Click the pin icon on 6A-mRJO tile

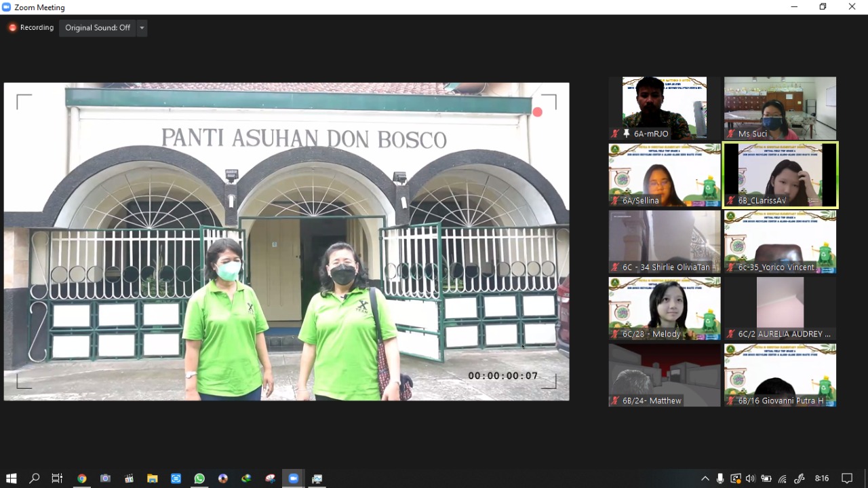[627, 134]
